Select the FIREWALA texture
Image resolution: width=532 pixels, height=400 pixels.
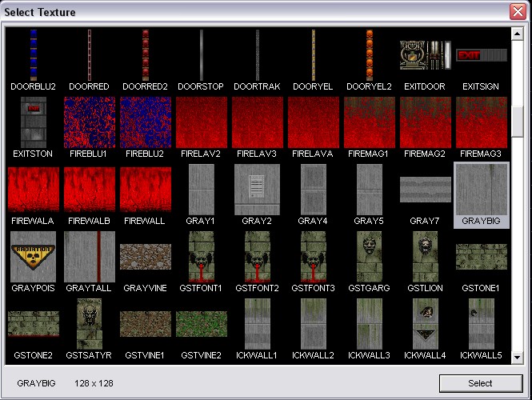(x=34, y=190)
